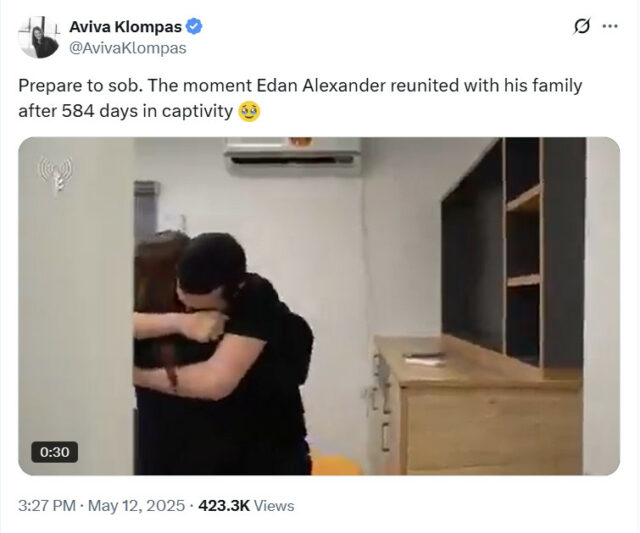Image resolution: width=640 pixels, height=533 pixels.
Task: Play the reunion video
Action: coord(319,306)
